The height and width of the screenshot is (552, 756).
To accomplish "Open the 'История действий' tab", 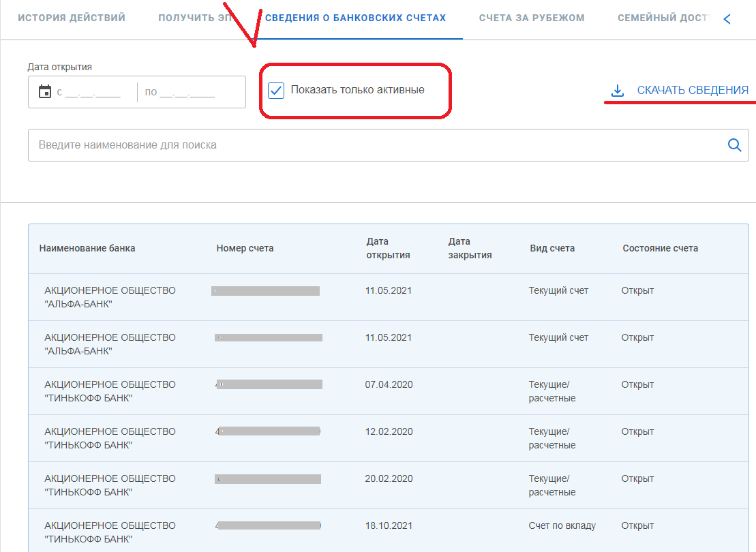I will [x=72, y=18].
